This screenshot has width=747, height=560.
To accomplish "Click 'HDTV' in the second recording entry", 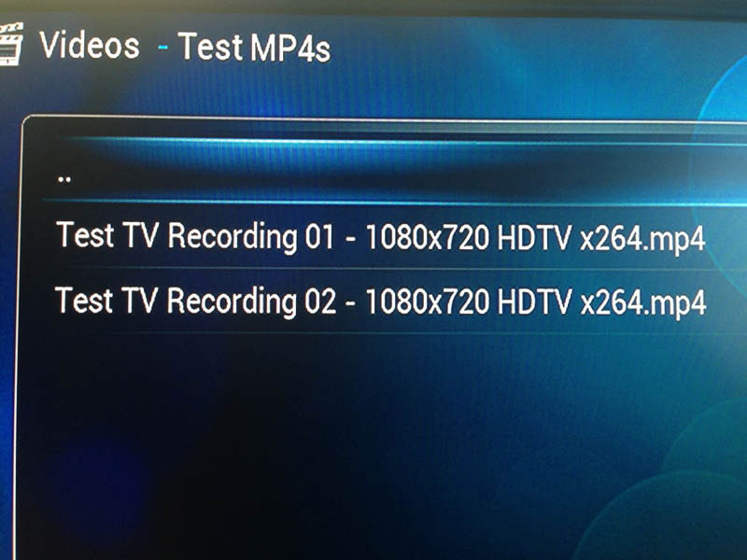I will tap(534, 302).
